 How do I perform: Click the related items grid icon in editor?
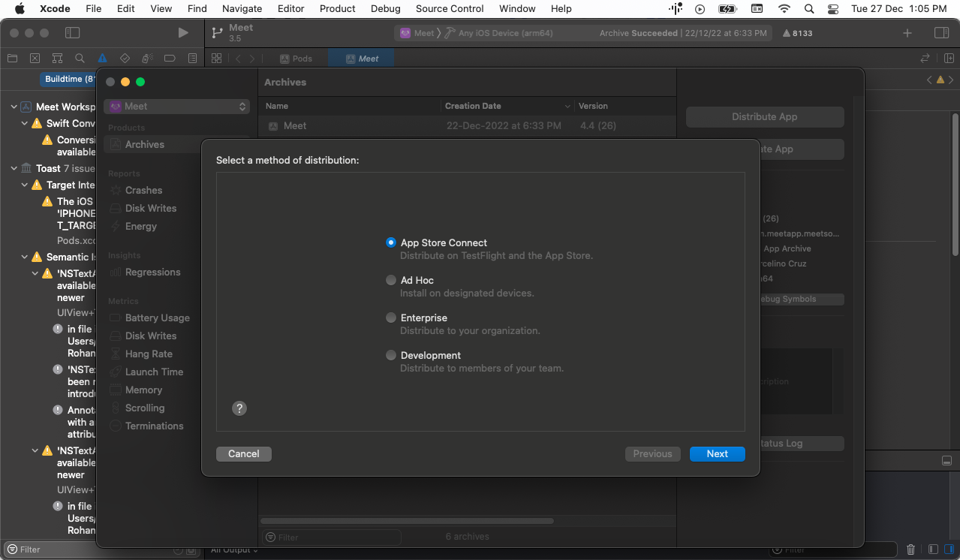click(x=216, y=58)
